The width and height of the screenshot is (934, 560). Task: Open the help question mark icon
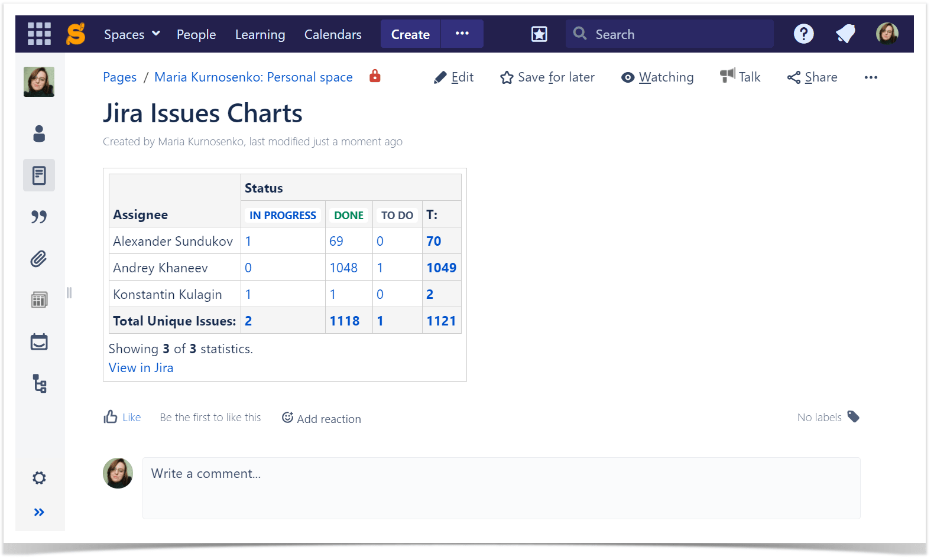803,34
